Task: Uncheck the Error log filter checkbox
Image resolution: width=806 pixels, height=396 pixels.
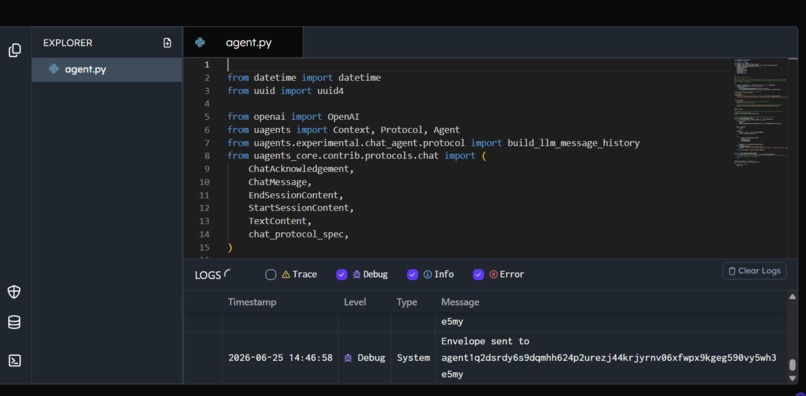Action: 479,275
